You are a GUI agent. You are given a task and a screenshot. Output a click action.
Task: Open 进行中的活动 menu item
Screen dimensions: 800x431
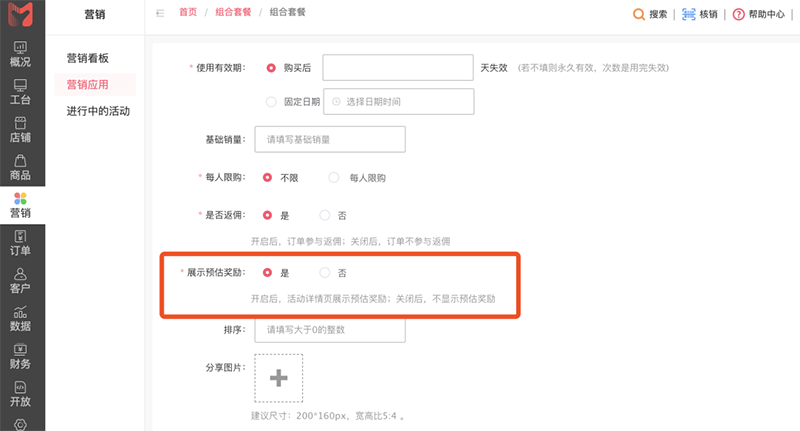tap(98, 110)
